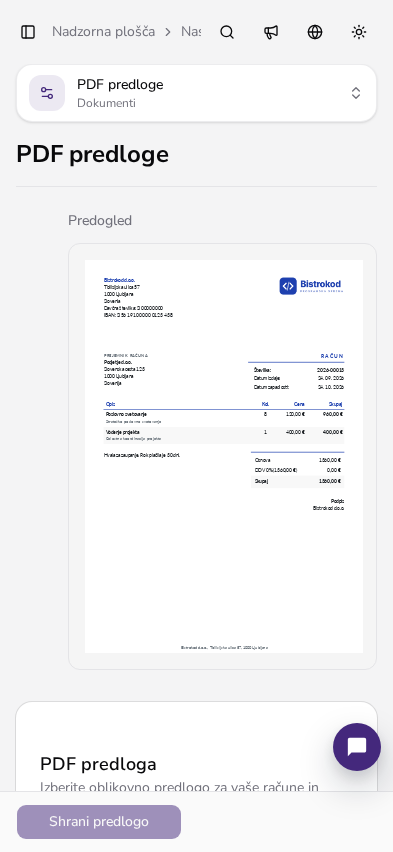Click the 960,00 € total in preview

tap(333, 414)
